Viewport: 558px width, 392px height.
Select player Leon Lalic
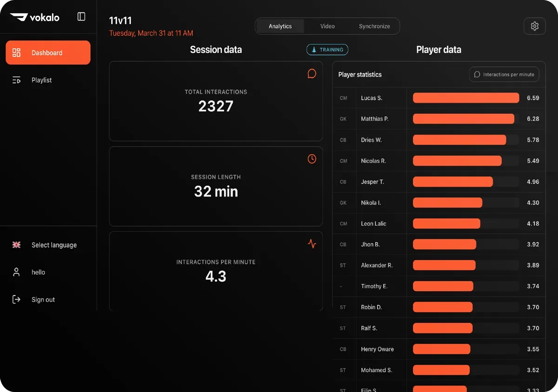point(374,223)
